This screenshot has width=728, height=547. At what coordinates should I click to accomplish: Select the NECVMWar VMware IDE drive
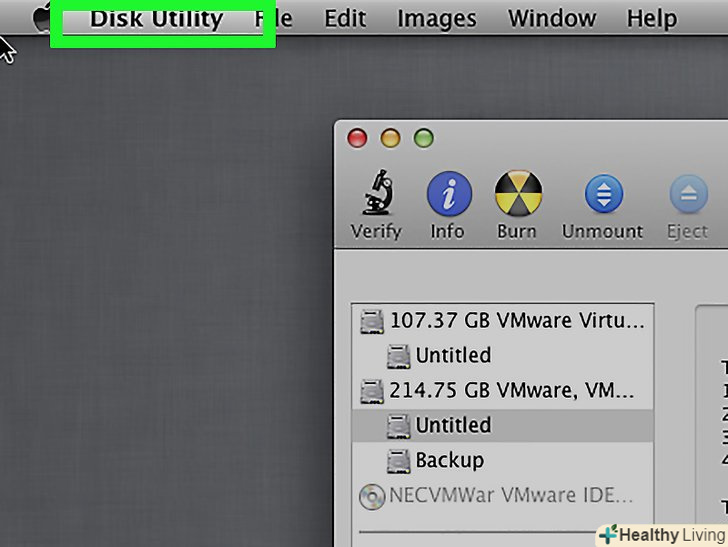coord(503,495)
